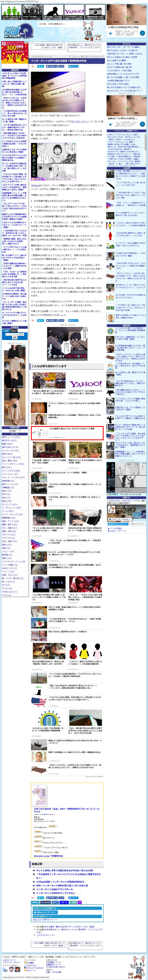Click Facebook シェア button under article title
The height and width of the screenshot is (980, 148).
(61, 66)
